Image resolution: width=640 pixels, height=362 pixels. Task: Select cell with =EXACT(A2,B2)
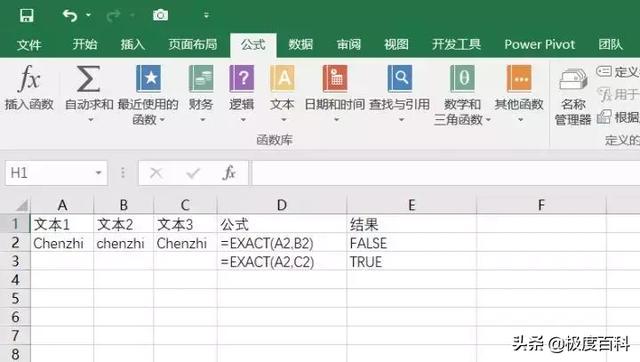[282, 243]
